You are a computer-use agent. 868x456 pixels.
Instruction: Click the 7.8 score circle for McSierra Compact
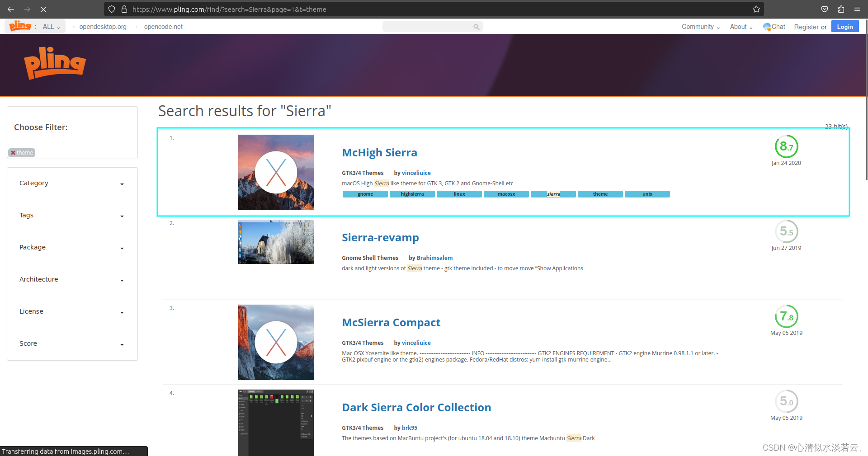[786, 316]
